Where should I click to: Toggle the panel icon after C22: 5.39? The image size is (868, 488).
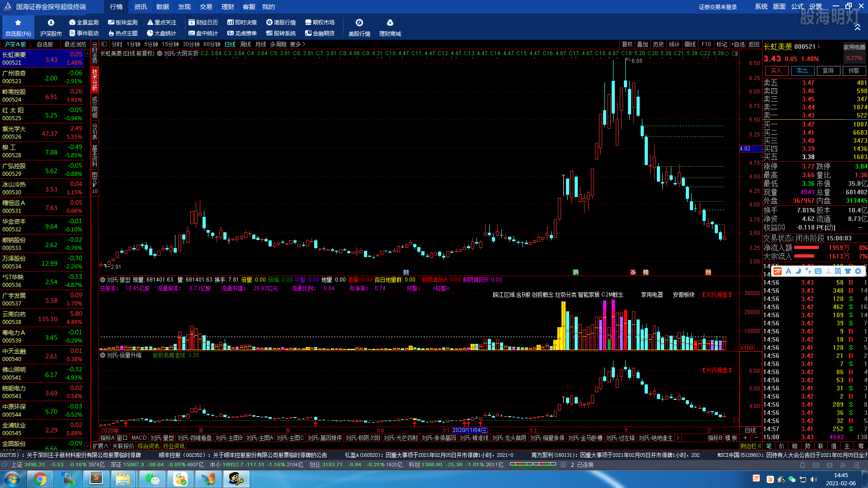click(x=736, y=53)
